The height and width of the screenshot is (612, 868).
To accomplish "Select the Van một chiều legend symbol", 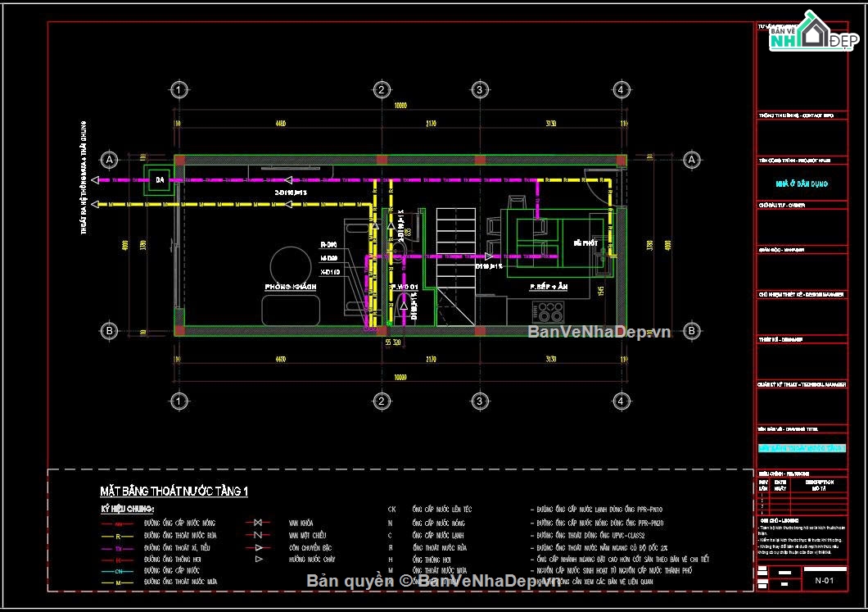I will pyautogui.click(x=257, y=534).
